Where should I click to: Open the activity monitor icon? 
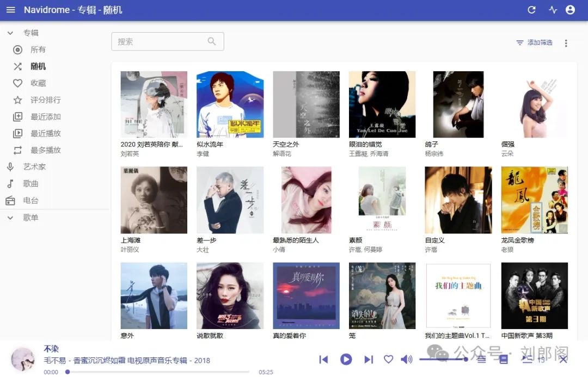click(x=553, y=10)
